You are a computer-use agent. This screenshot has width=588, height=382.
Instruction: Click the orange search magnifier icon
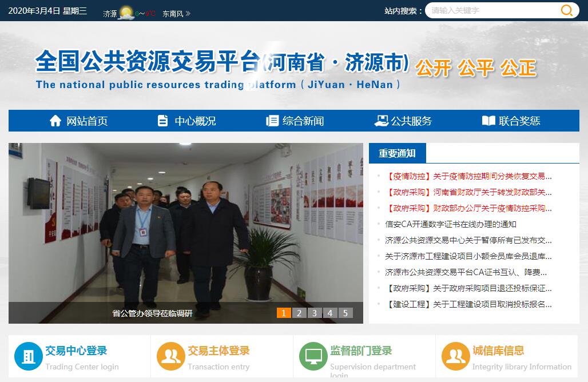(566, 10)
